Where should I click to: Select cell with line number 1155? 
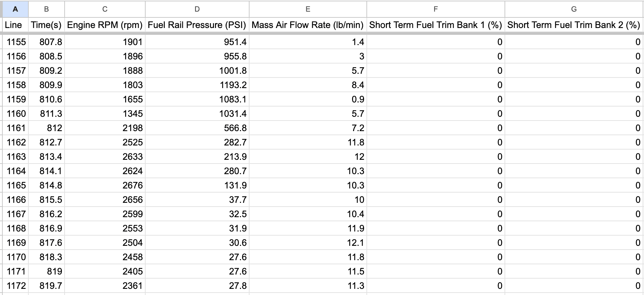15,42
